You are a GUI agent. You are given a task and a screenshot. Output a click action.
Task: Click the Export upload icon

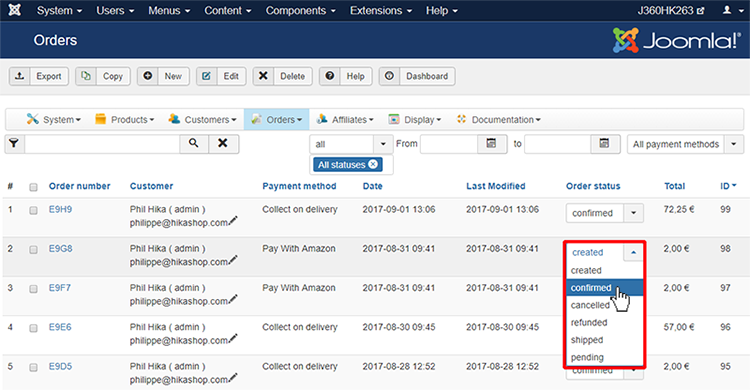[x=20, y=76]
